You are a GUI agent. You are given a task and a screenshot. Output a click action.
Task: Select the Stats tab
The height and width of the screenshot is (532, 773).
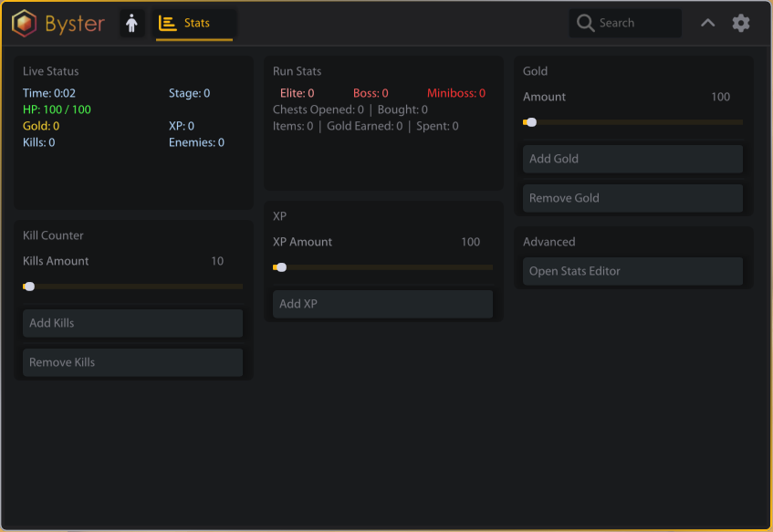point(194,23)
